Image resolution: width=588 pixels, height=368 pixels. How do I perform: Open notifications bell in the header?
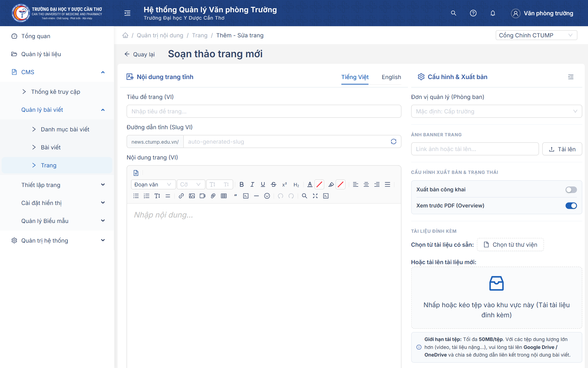(x=493, y=13)
